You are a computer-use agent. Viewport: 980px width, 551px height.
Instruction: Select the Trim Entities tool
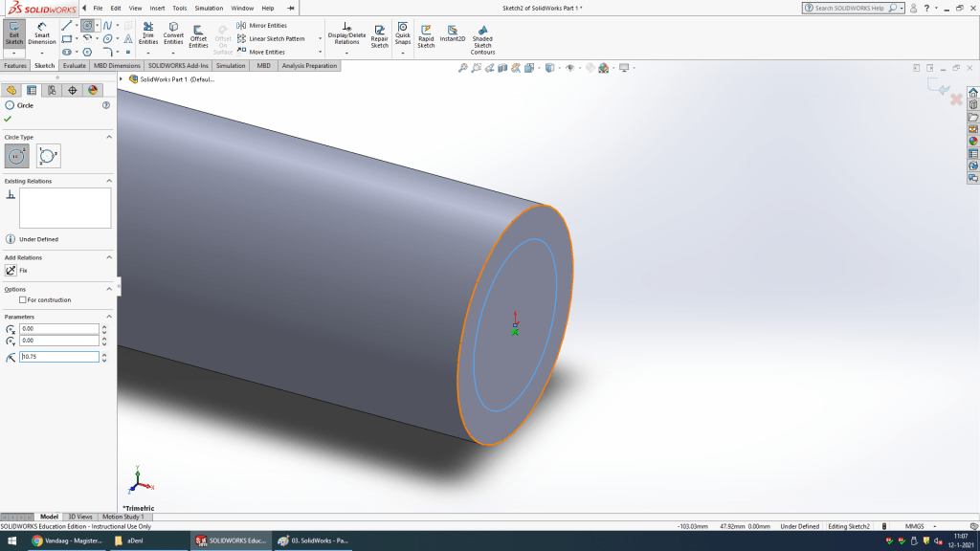point(148,33)
